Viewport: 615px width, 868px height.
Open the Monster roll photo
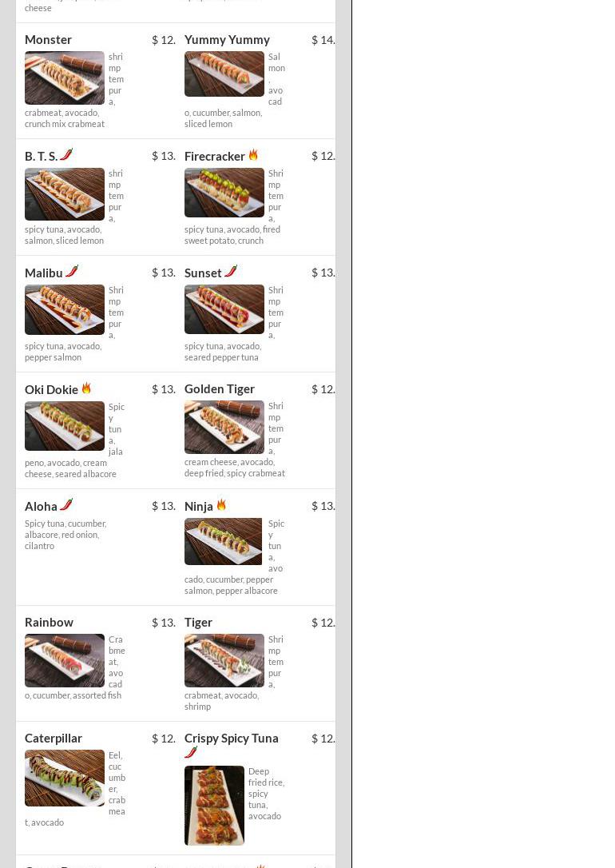(x=65, y=78)
